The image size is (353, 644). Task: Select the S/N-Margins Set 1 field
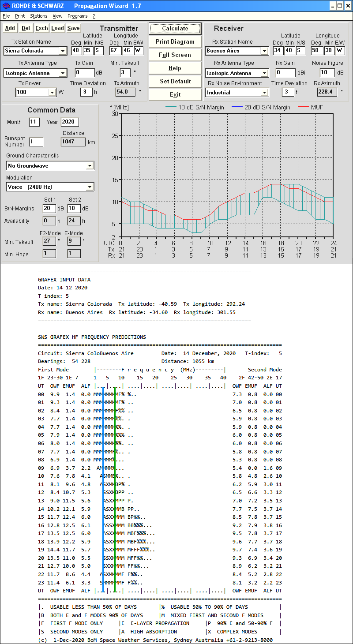[49, 208]
